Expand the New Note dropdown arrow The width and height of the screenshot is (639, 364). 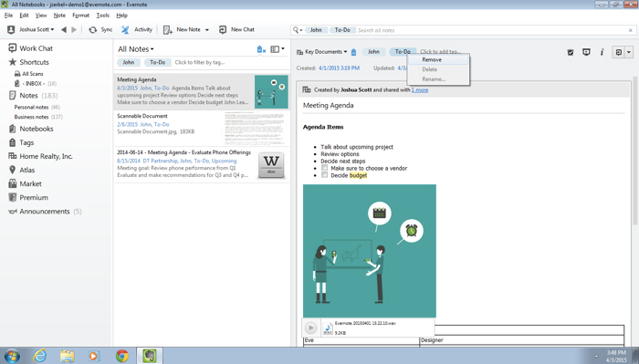tap(207, 30)
